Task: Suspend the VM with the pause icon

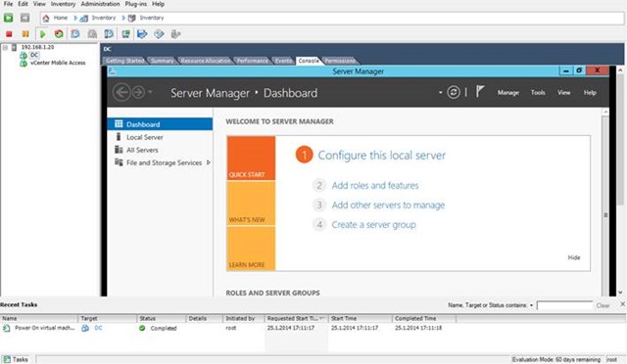Action: (25, 34)
